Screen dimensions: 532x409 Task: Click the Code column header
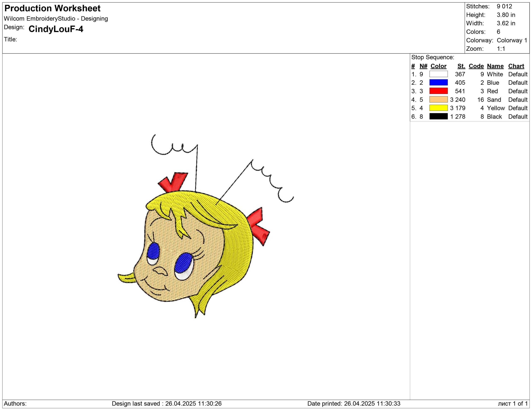tap(476, 66)
